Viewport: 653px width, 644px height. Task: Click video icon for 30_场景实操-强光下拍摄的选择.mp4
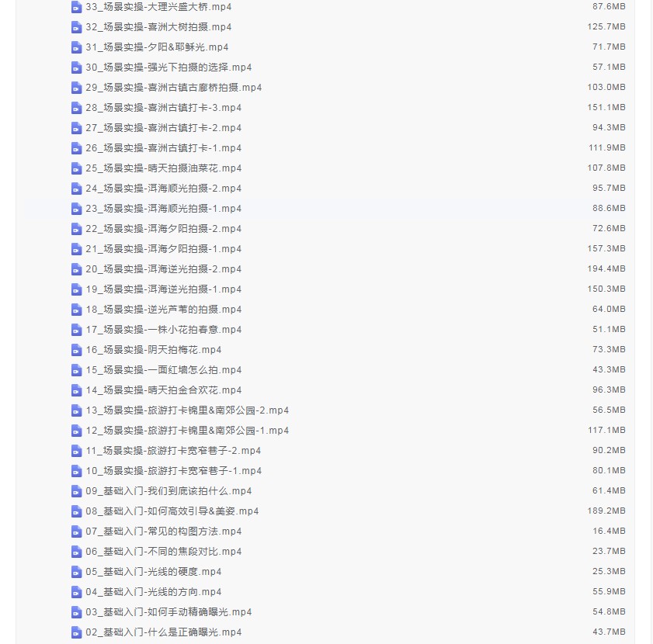[76, 68]
